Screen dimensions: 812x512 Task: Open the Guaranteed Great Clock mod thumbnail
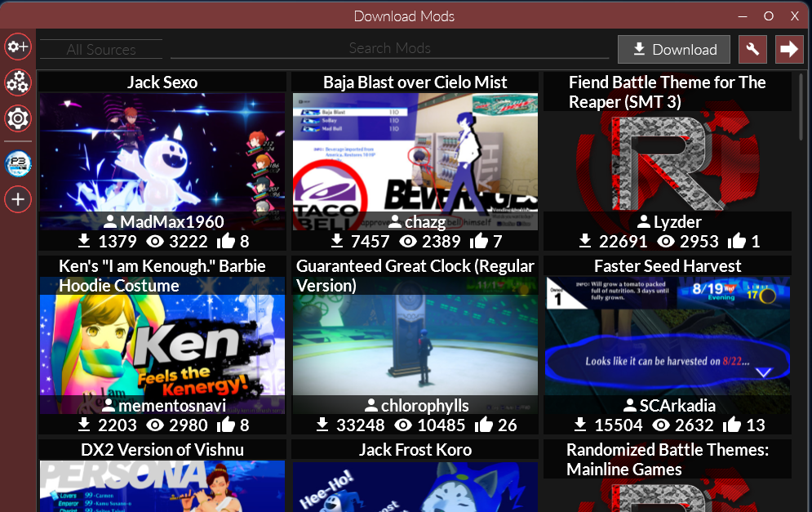[415, 345]
